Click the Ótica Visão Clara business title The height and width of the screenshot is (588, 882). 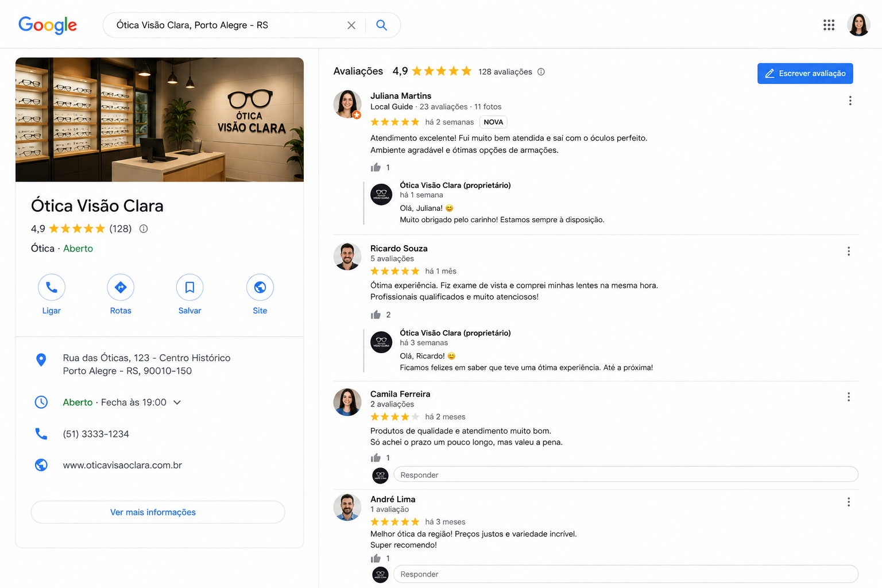pyautogui.click(x=97, y=206)
